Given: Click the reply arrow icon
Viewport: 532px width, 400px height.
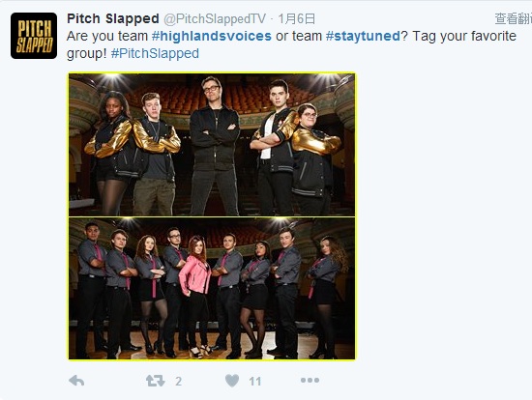Looking at the screenshot, I should tap(76, 381).
